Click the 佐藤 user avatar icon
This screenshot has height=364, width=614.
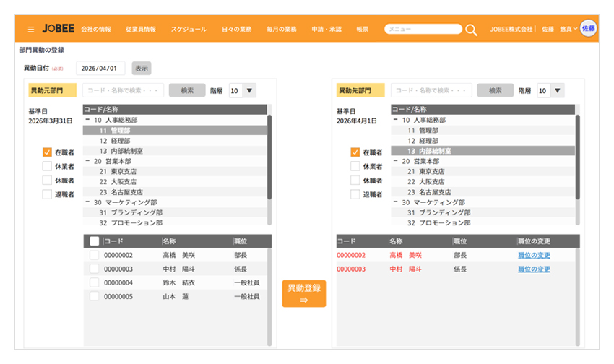(589, 29)
